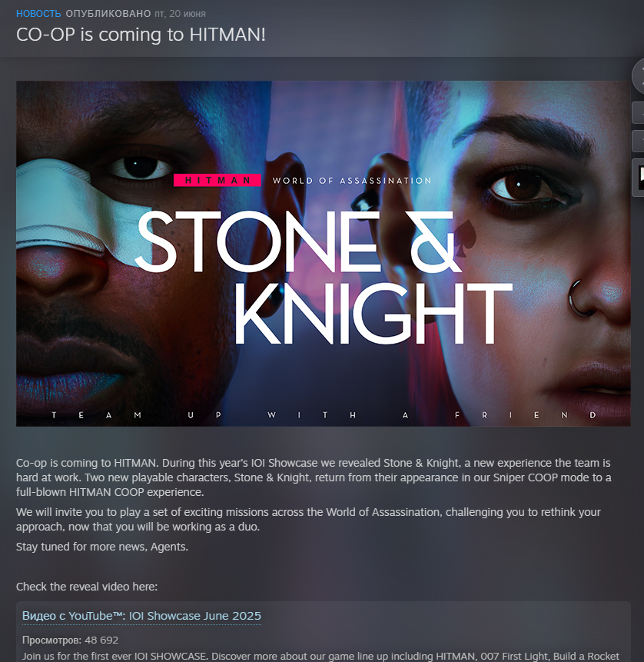Click the headline CO-OP is coming to HITMAN!

[x=141, y=35]
